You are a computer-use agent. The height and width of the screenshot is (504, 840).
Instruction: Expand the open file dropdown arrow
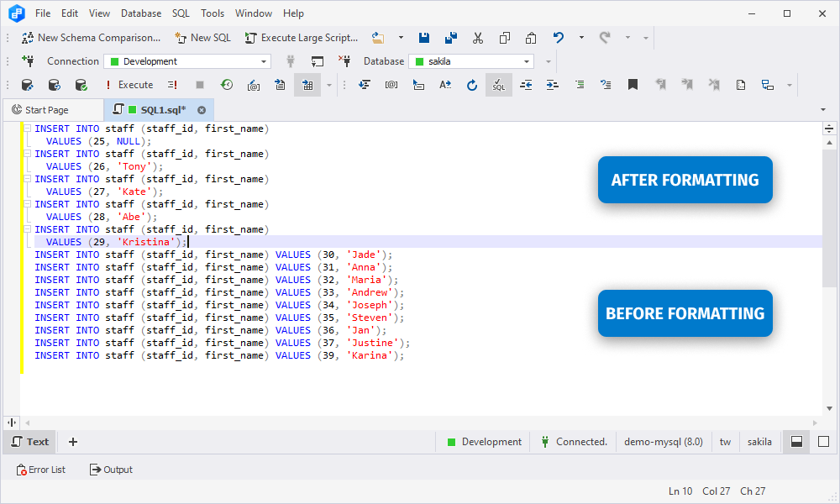[401, 38]
